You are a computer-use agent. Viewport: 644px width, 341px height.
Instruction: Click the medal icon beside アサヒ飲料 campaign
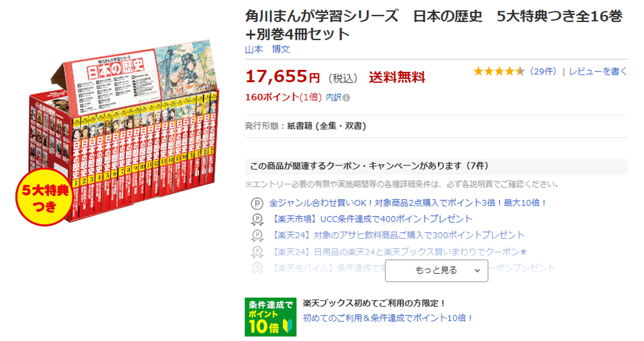257,235
